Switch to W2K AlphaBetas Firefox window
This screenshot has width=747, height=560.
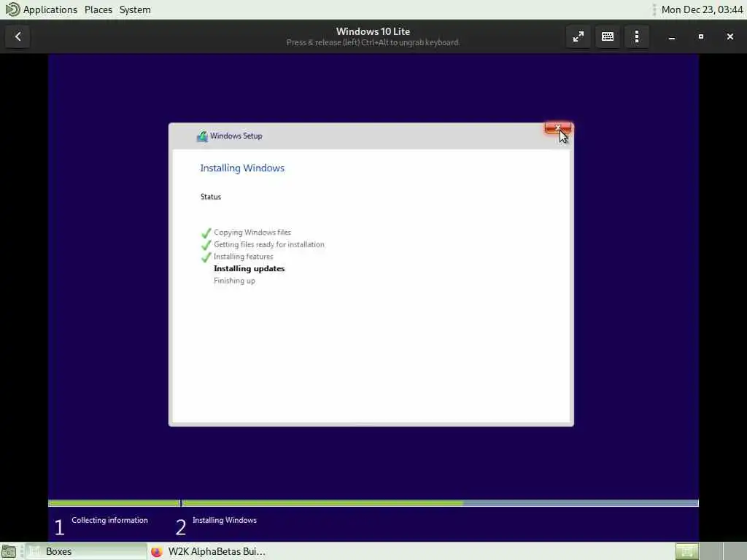(x=208, y=551)
